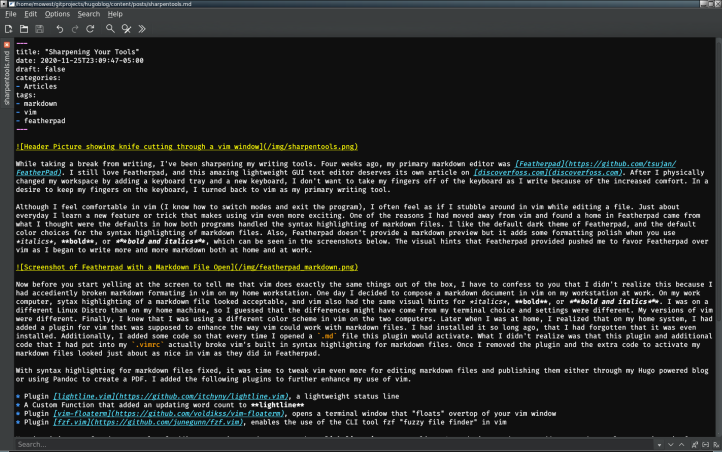Toggle the Regular Expression Rx option

pos(716,445)
